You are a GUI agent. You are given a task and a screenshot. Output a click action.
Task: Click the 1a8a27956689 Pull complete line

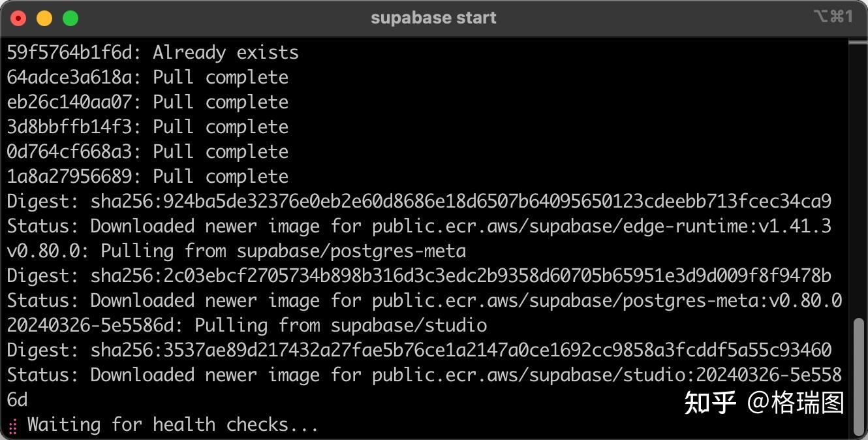(147, 176)
